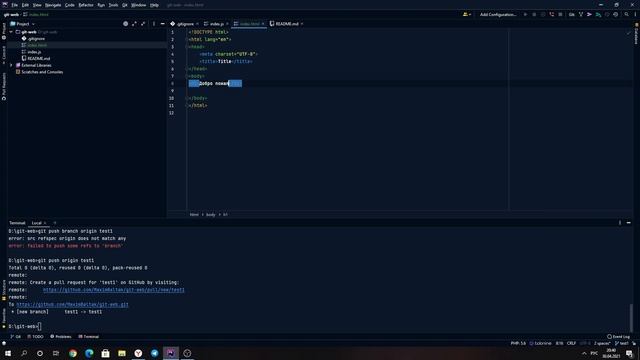The height and width of the screenshot is (360, 640).
Task: Open the Terminal tool window button
Action: point(89,337)
